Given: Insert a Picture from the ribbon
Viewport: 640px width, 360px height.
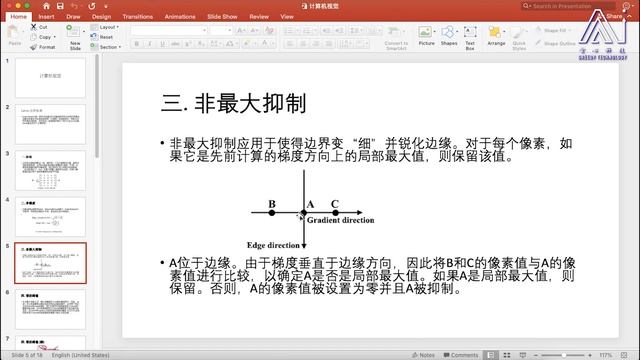Looking at the screenshot, I should point(426,36).
